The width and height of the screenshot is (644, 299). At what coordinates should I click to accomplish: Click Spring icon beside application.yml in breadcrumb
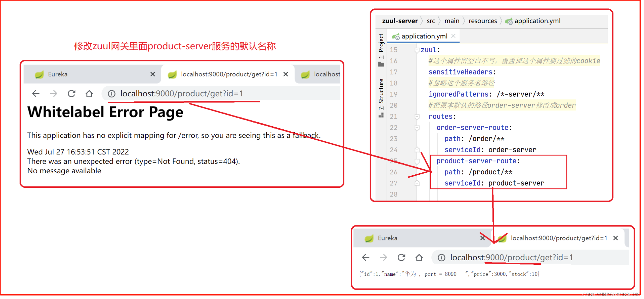pos(509,21)
